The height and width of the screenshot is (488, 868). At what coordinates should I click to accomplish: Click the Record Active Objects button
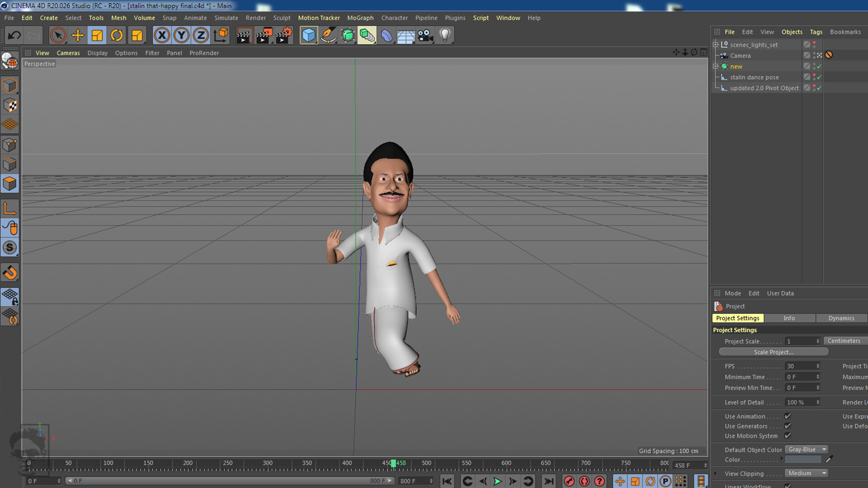(569, 481)
